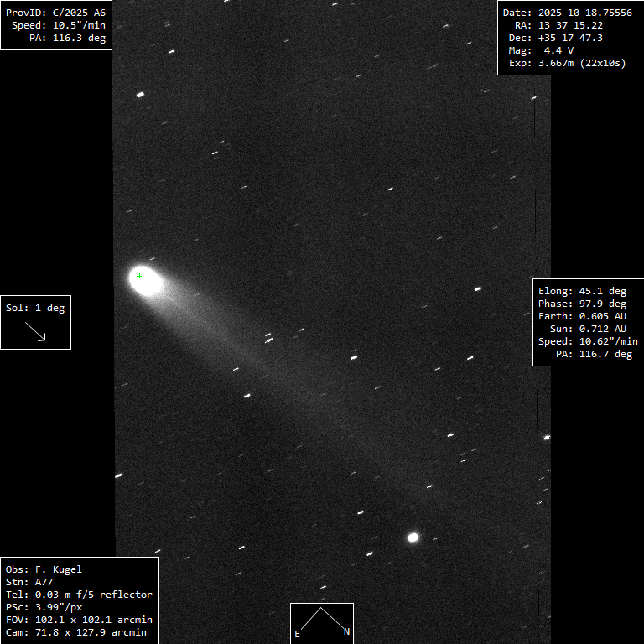Select the bright star near the bottom right

413,538
